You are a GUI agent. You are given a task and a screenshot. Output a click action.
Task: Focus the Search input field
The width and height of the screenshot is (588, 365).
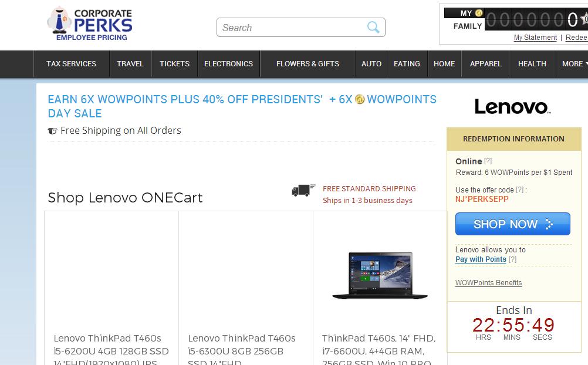click(292, 28)
